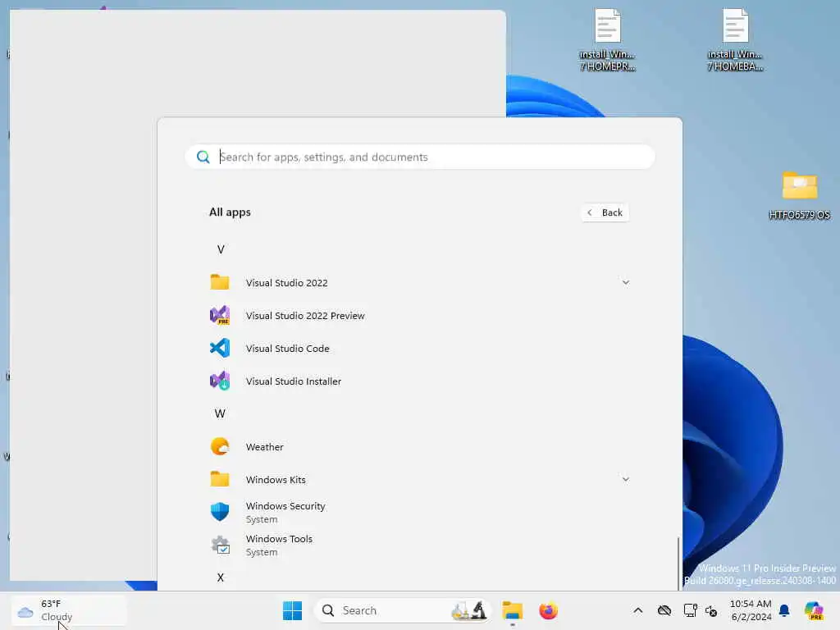The height and width of the screenshot is (630, 840).
Task: Open the weather widget showing 63°F Cloudy
Action: pos(69,610)
